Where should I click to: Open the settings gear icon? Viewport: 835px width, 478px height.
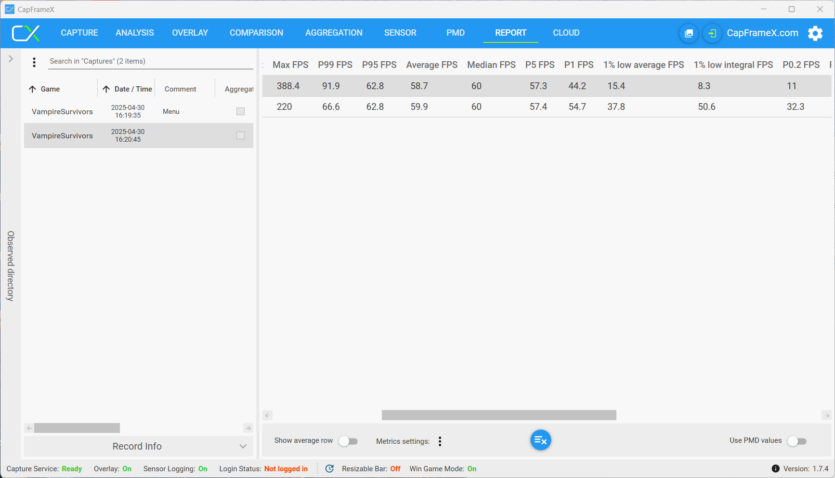[x=815, y=33]
